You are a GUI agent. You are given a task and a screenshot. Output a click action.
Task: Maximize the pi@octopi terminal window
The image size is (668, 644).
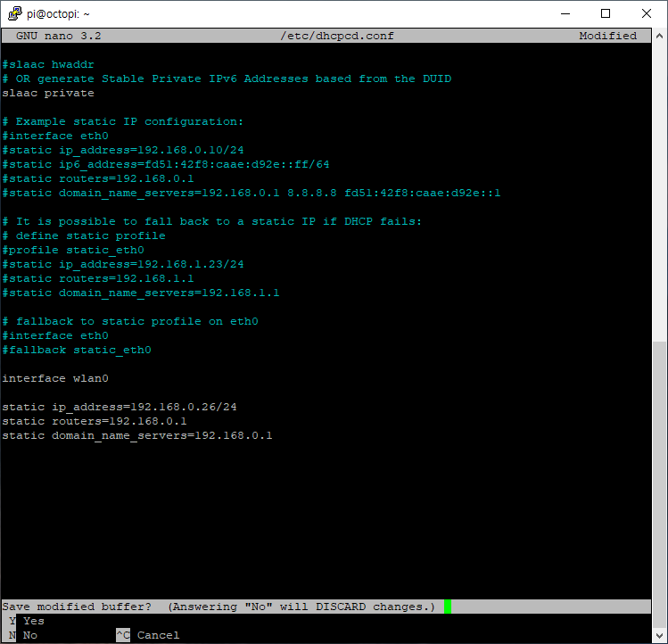point(606,13)
